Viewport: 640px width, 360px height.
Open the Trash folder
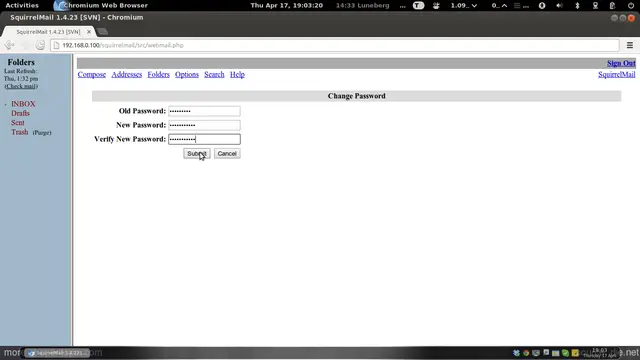click(20, 132)
